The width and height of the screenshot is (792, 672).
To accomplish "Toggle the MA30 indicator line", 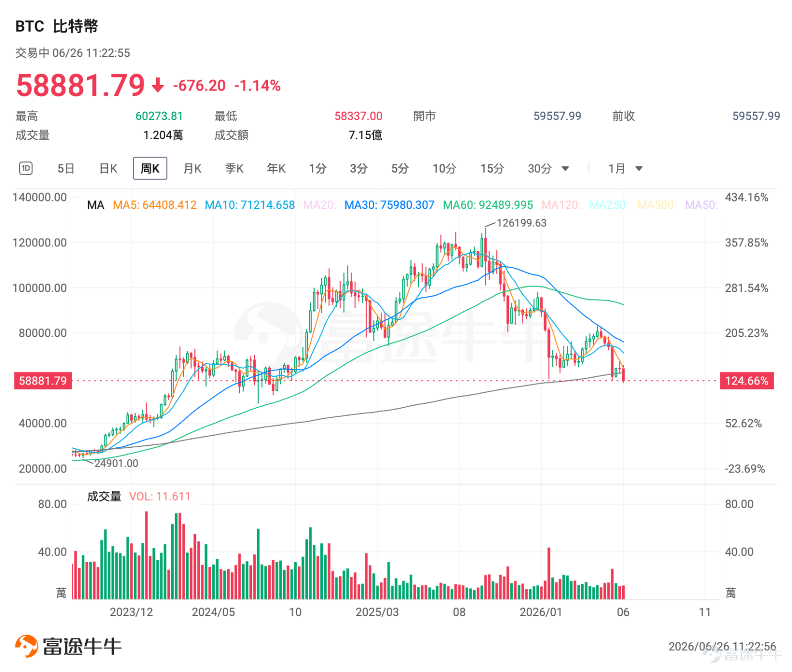I will coord(390,205).
